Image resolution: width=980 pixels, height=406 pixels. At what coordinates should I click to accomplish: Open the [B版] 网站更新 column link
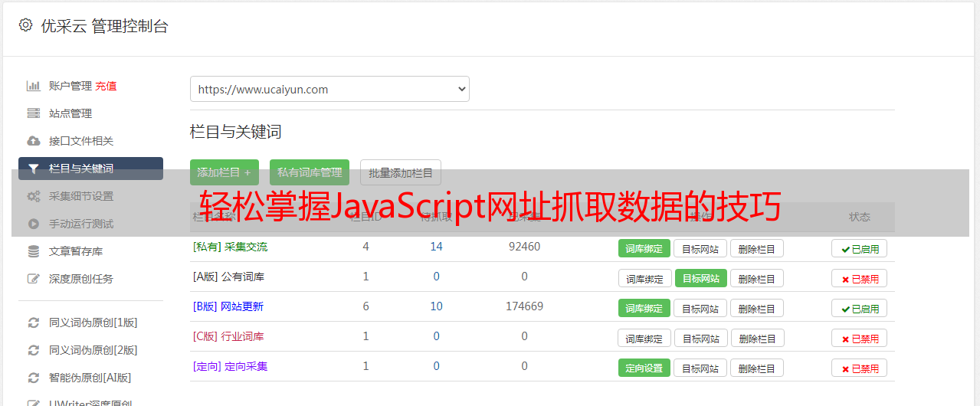228,306
